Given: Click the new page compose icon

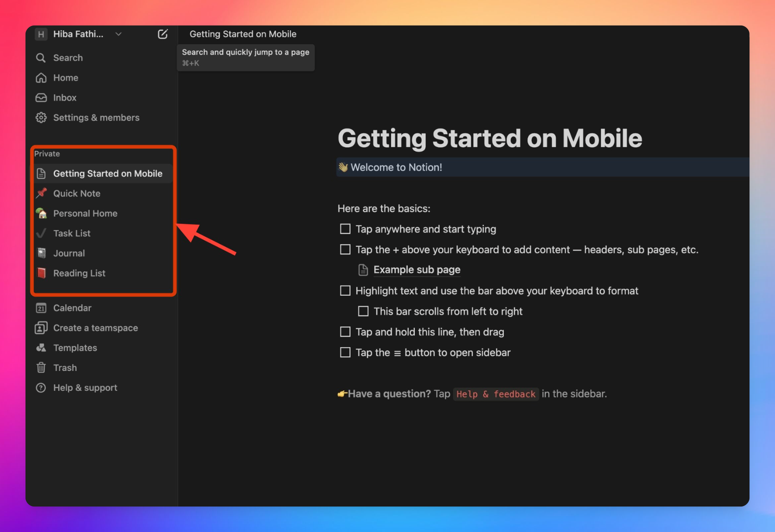Looking at the screenshot, I should 162,34.
